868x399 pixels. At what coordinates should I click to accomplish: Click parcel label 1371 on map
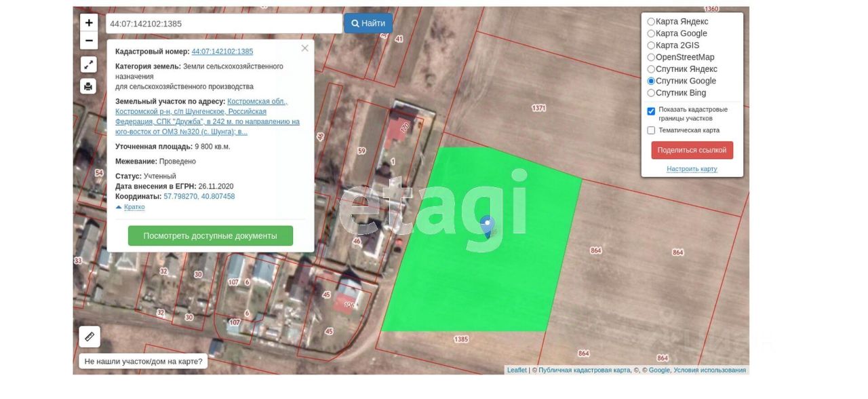click(539, 108)
